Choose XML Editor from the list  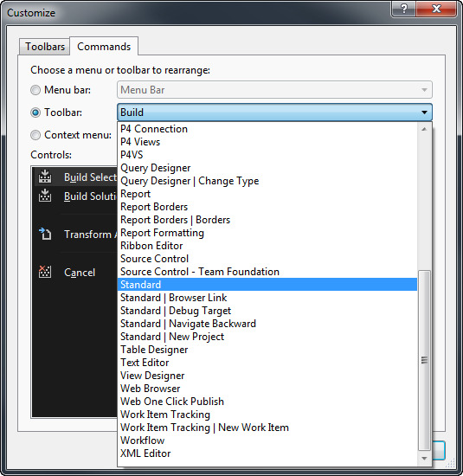point(267,453)
